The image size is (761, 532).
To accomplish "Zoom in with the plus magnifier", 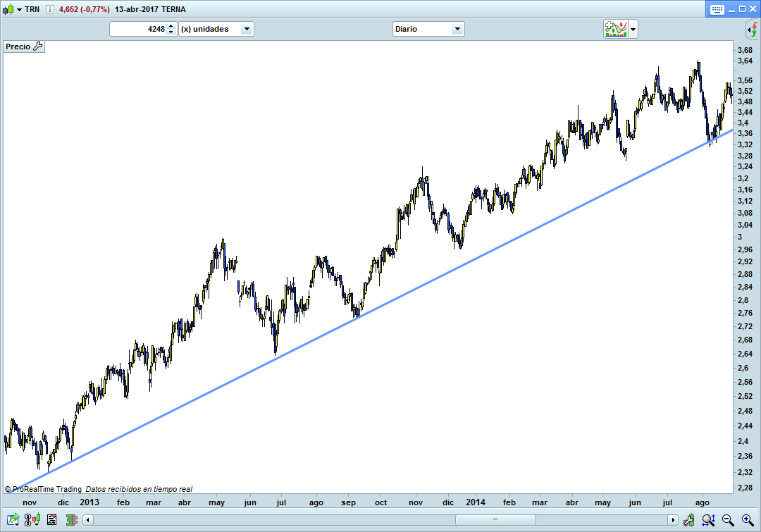I will pos(746,520).
